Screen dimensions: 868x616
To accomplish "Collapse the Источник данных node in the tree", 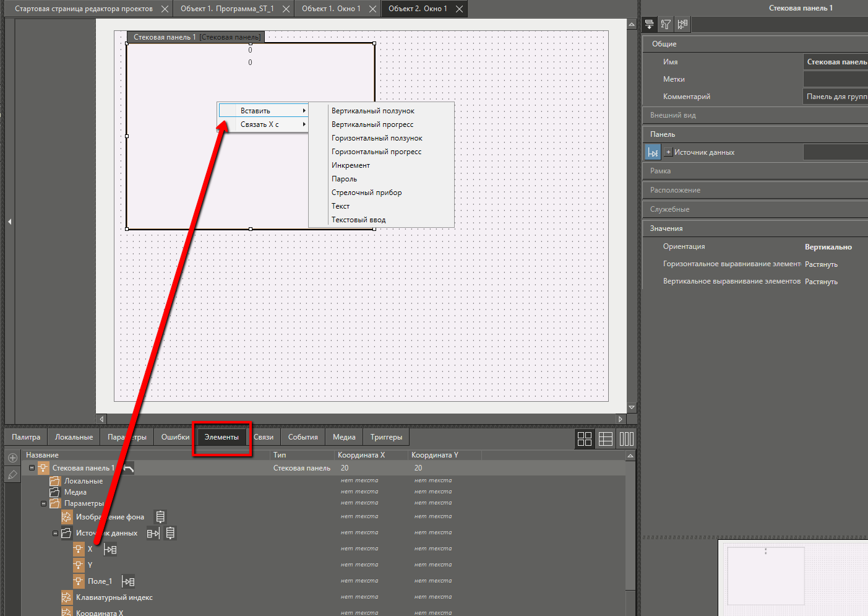I will coord(55,533).
